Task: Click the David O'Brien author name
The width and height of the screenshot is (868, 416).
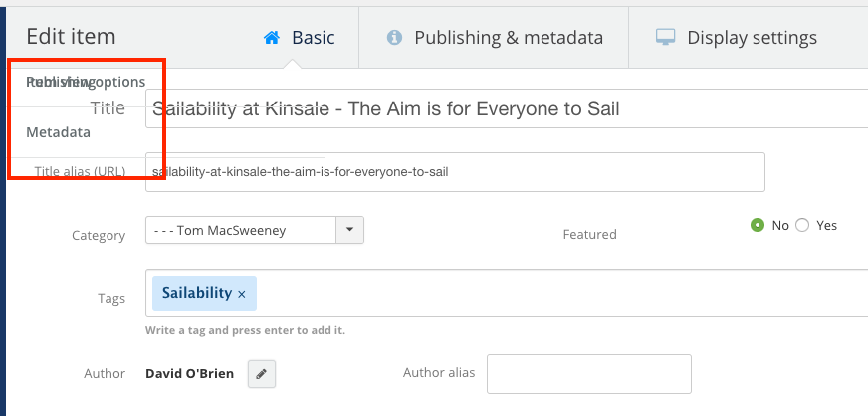Action: (189, 374)
